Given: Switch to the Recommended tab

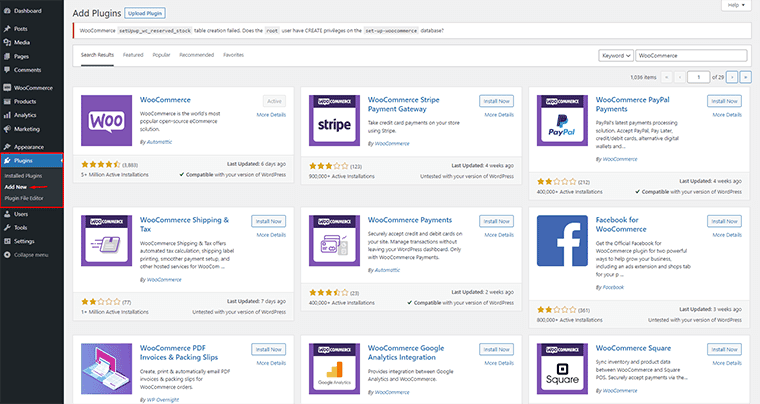Looking at the screenshot, I should click(x=196, y=55).
